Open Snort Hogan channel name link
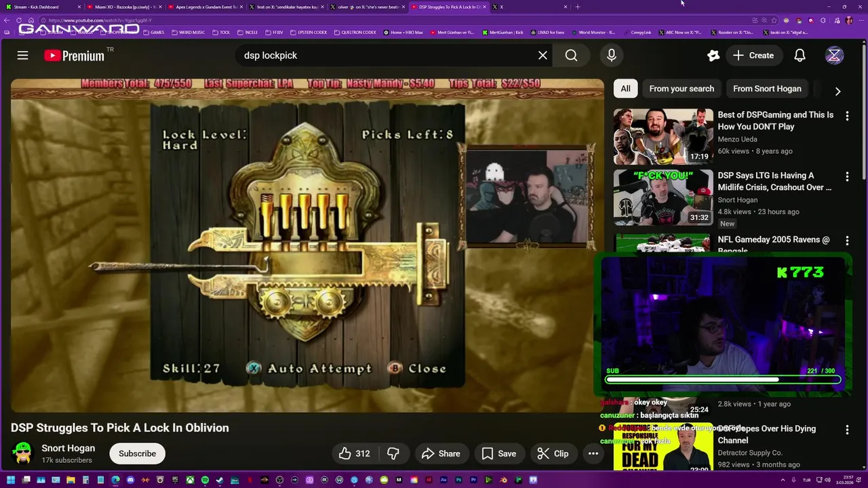Viewport: 868px width, 488px height. (x=68, y=448)
